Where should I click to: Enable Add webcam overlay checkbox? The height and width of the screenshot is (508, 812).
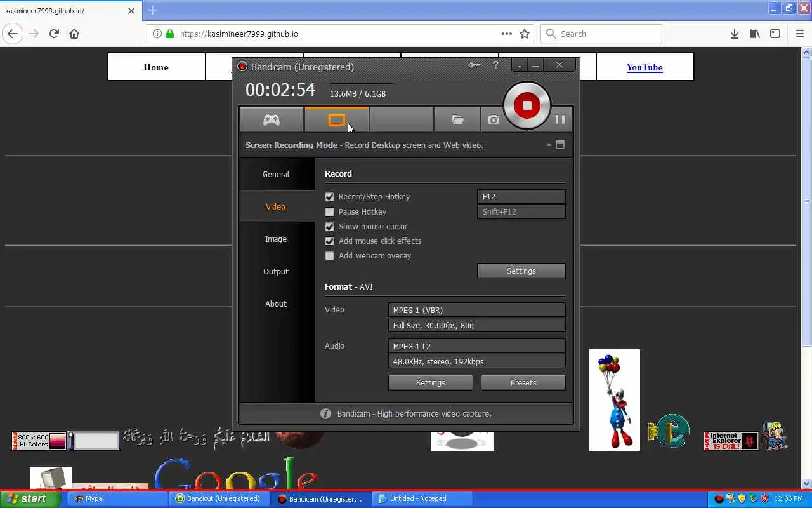329,256
